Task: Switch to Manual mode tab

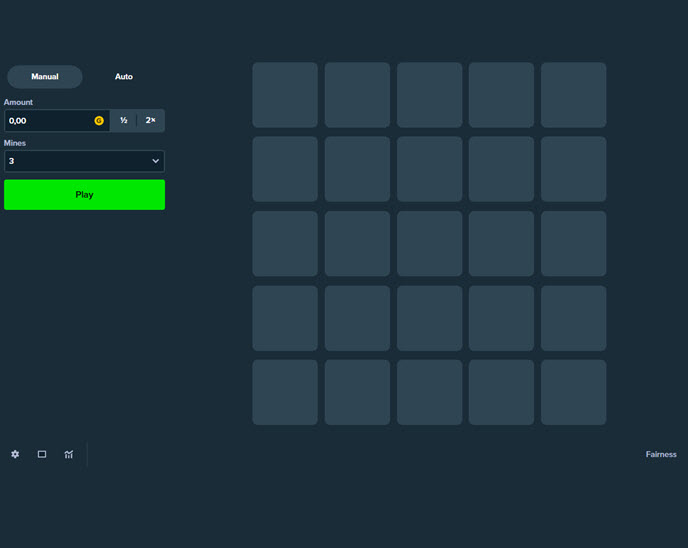Action: [45, 77]
